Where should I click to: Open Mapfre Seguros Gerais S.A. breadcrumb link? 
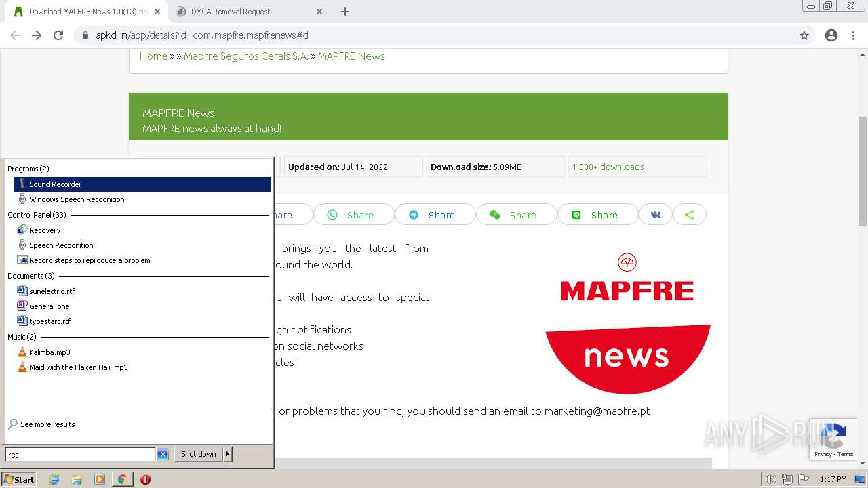246,56
